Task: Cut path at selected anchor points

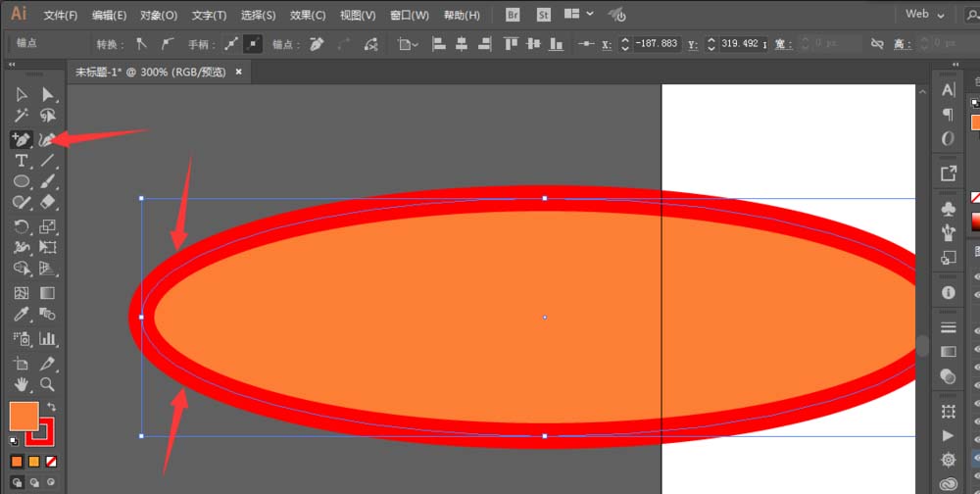Action: 371,44
